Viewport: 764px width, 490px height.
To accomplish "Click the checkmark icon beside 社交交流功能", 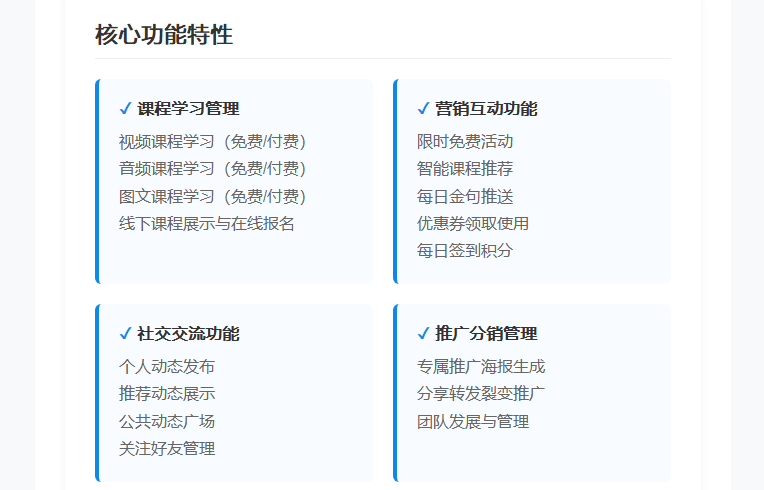I will (x=125, y=334).
